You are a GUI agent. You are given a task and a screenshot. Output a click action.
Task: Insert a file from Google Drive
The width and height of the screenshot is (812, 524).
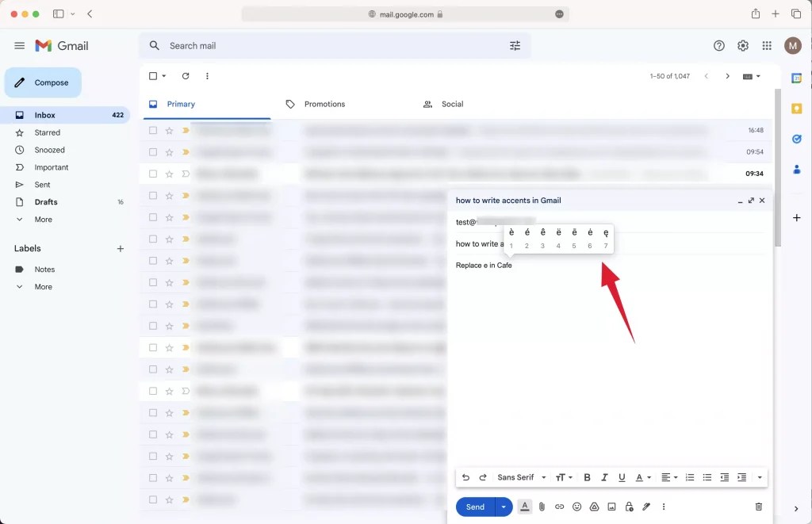(595, 507)
